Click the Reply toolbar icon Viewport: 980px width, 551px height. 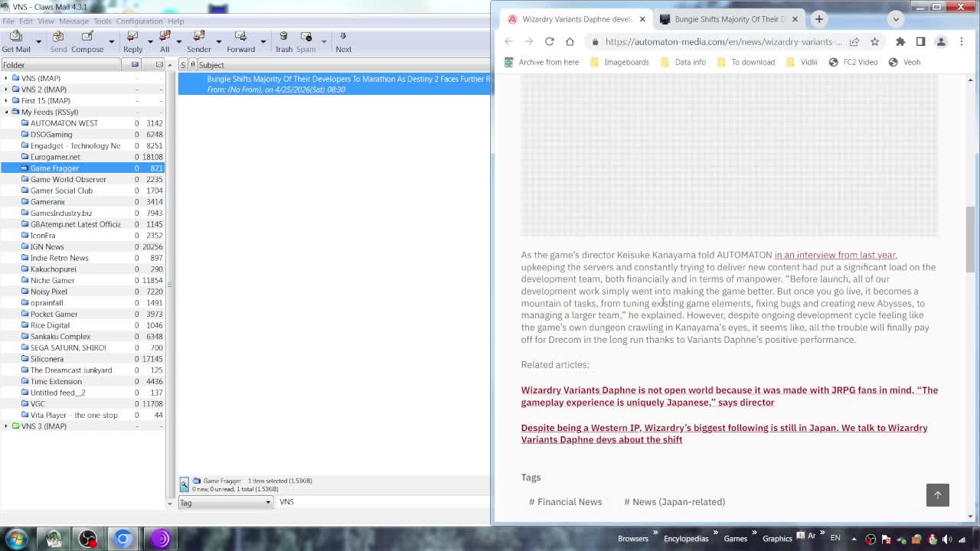[x=132, y=41]
